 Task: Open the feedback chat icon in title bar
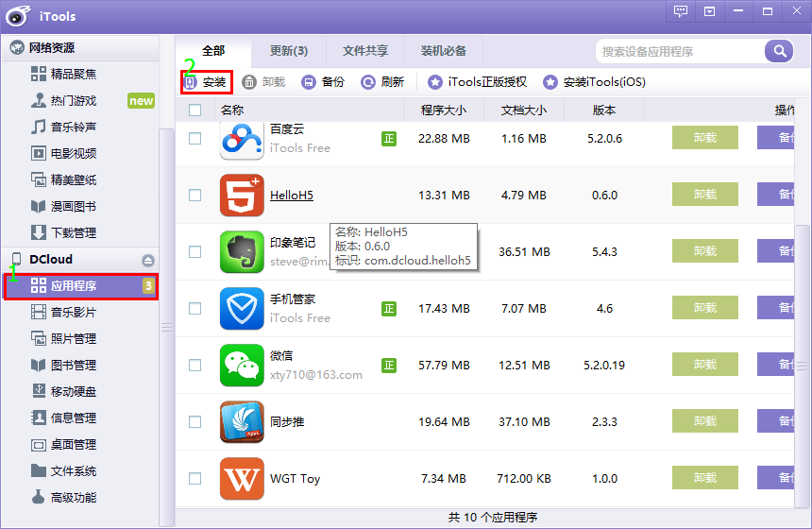click(681, 11)
